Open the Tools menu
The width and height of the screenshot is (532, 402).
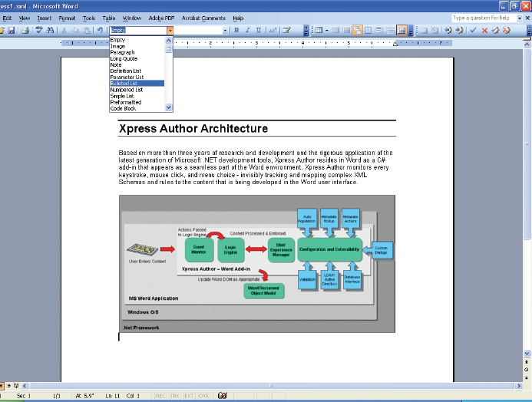89,18
